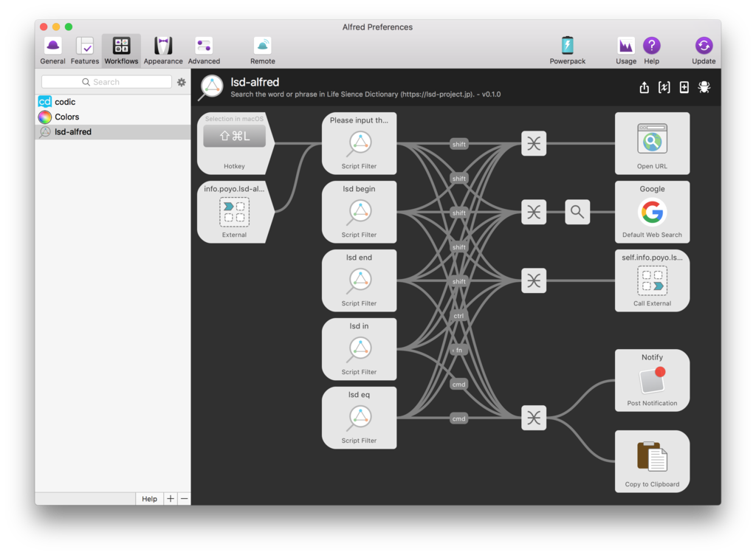The height and width of the screenshot is (555, 756).
Task: Select the 'lsd begin' Script Filter node
Action: click(360, 212)
